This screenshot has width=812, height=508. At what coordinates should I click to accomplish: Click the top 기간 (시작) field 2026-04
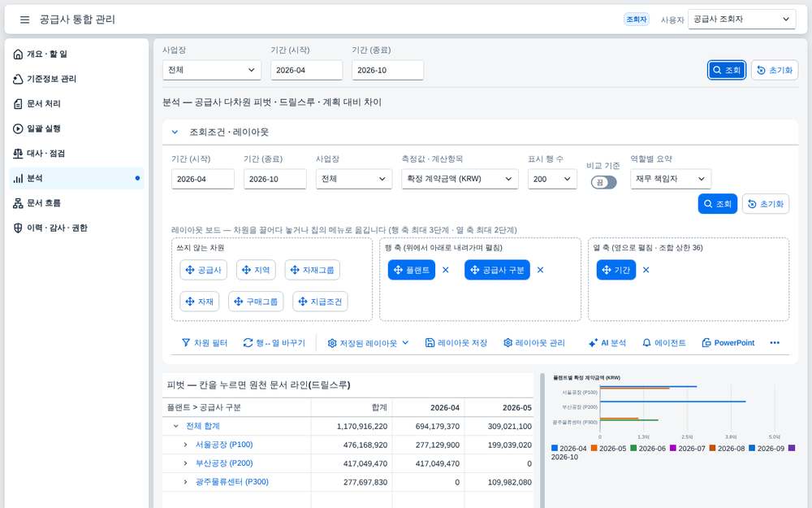point(307,70)
